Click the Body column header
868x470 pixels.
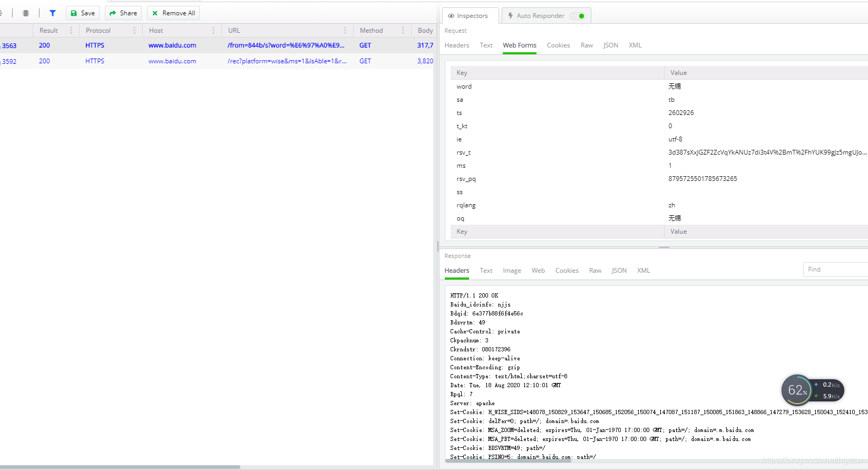[x=425, y=31]
